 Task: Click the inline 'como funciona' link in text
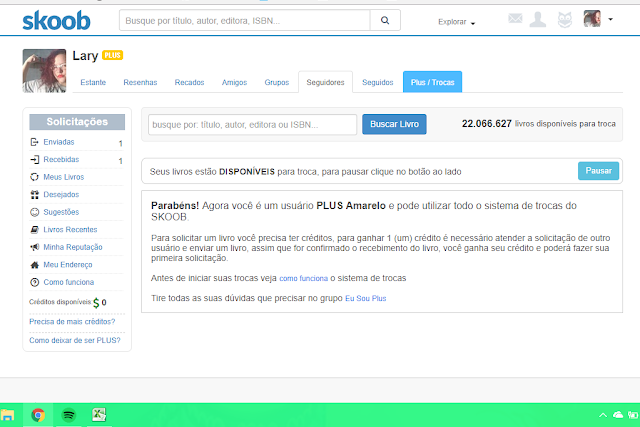point(303,278)
